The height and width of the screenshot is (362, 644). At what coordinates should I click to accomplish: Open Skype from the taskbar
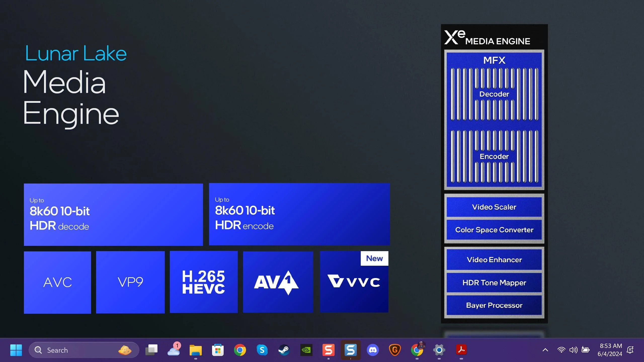tap(262, 350)
